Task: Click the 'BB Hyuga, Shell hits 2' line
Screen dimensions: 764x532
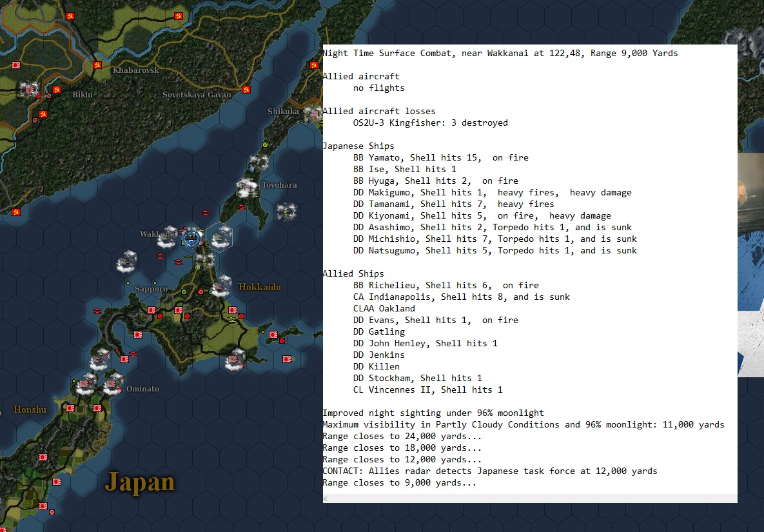Action: [x=436, y=181]
